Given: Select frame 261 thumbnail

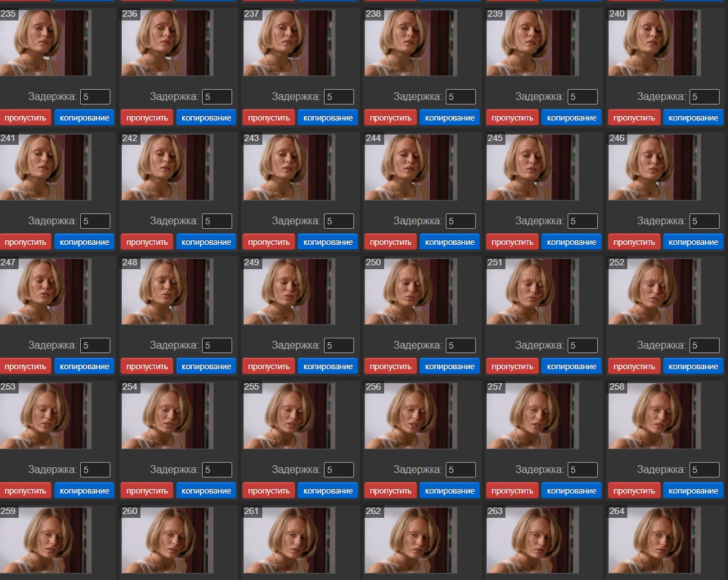Looking at the screenshot, I should pos(289,540).
